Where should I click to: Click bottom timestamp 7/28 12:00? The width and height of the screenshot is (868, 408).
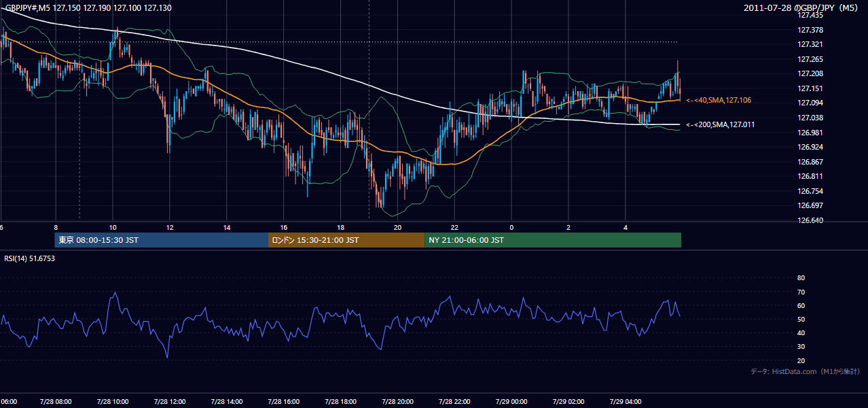coord(170,401)
